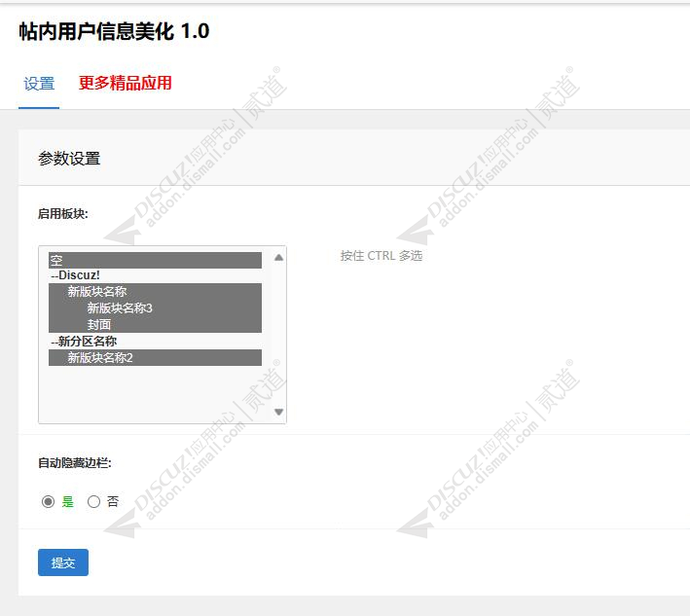
Task: Click the list scroll down arrow
Action: click(278, 412)
